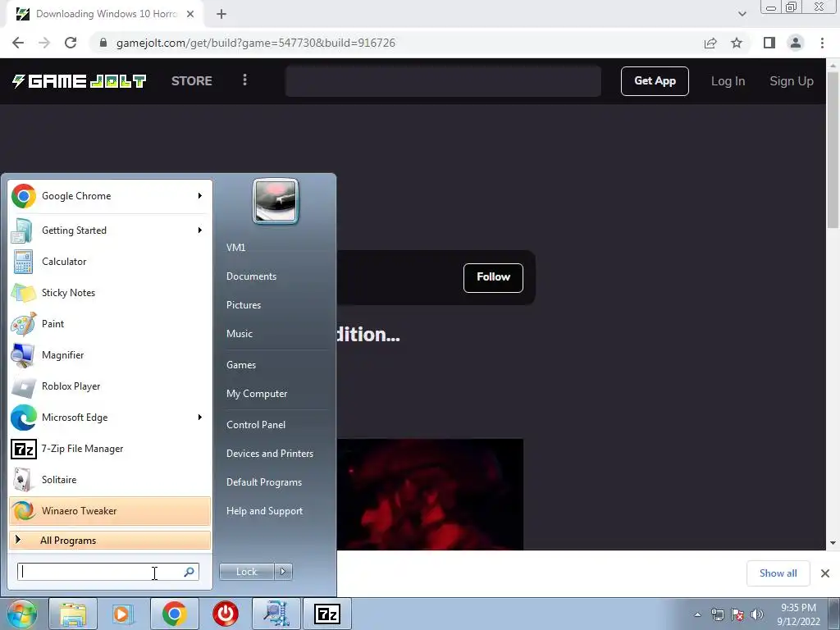The image size is (840, 630).
Task: Click the Windows Start orb
Action: tap(21, 614)
